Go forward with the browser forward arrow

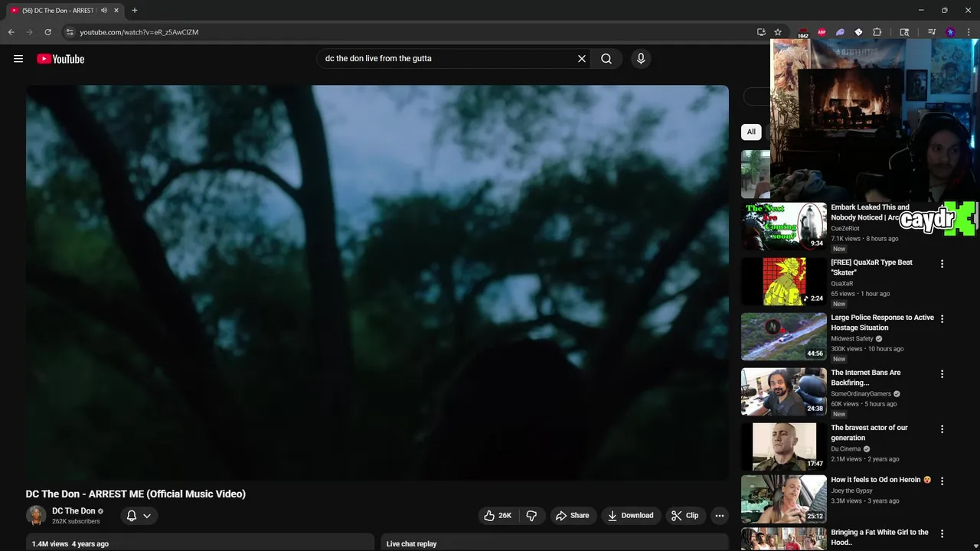(x=30, y=32)
